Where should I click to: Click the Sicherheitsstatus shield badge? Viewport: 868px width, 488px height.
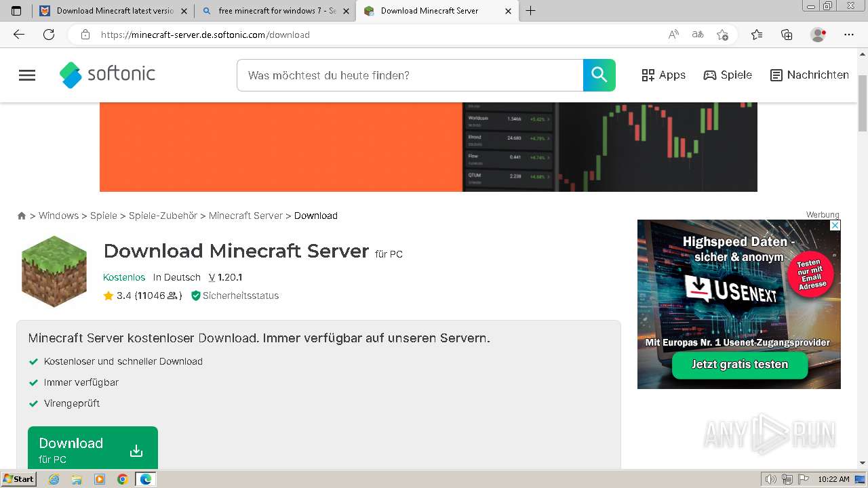click(x=235, y=296)
